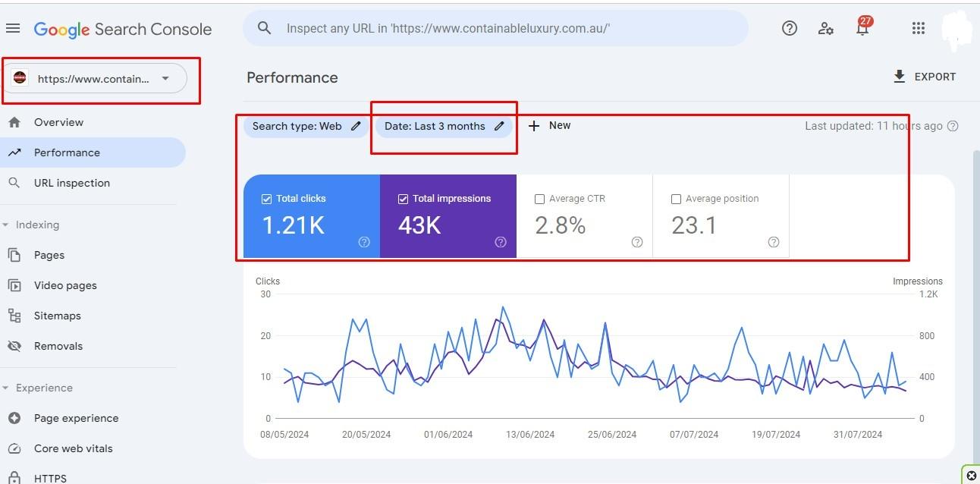Collapse the Indexing section
This screenshot has height=484, width=980.
click(7, 225)
